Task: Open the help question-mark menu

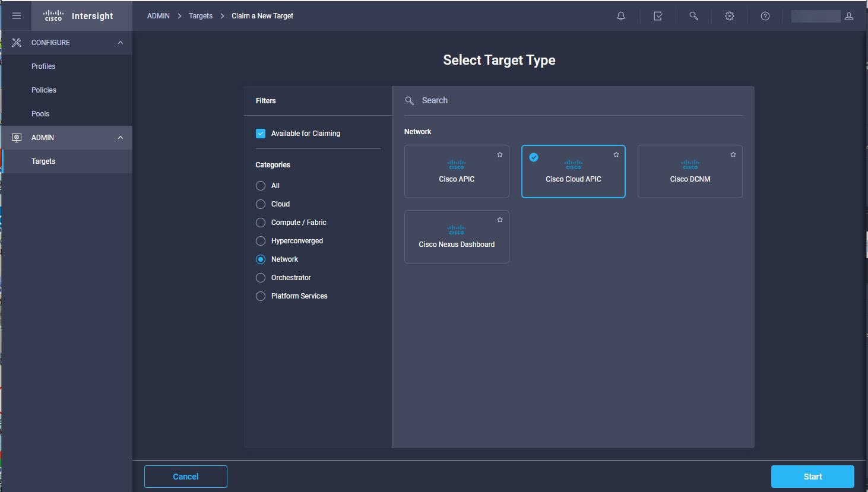Action: 765,16
